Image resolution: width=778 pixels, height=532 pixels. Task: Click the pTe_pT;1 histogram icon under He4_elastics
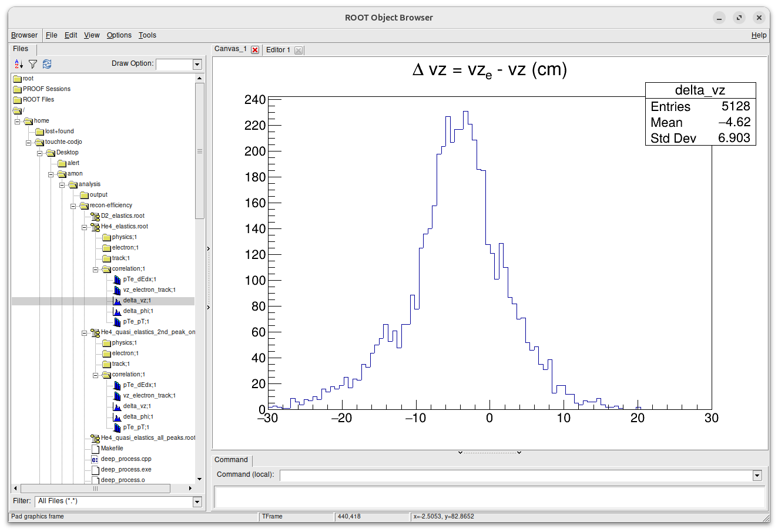117,322
